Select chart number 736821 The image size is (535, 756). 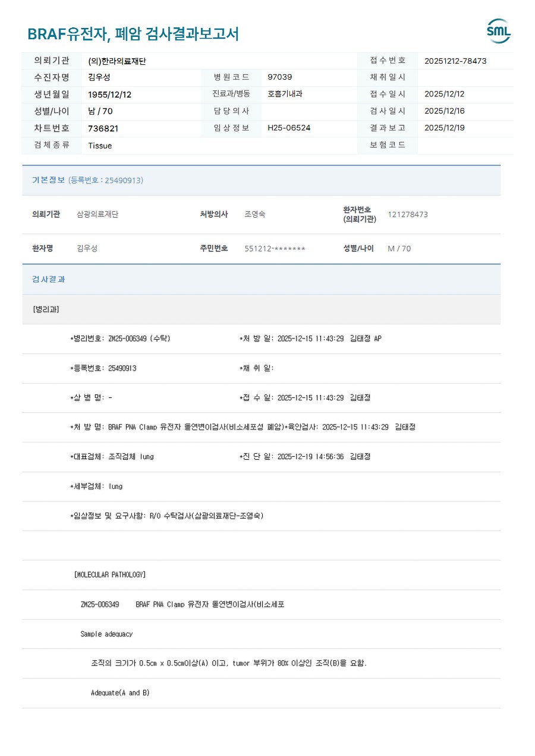(x=103, y=128)
